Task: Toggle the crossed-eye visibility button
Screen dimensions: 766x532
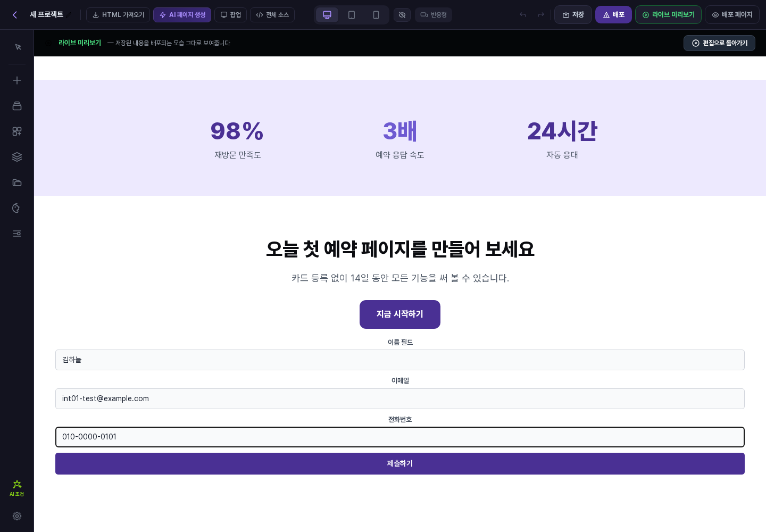Action: 402,15
